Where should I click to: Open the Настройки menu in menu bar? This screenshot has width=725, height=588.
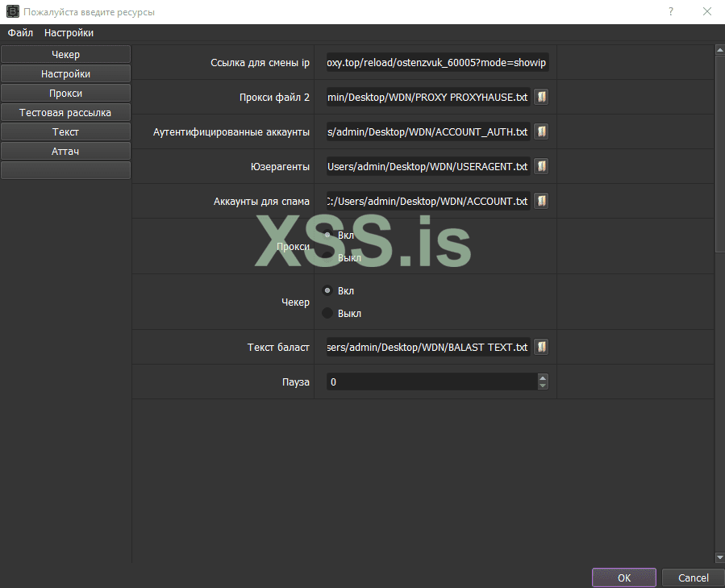coord(69,33)
